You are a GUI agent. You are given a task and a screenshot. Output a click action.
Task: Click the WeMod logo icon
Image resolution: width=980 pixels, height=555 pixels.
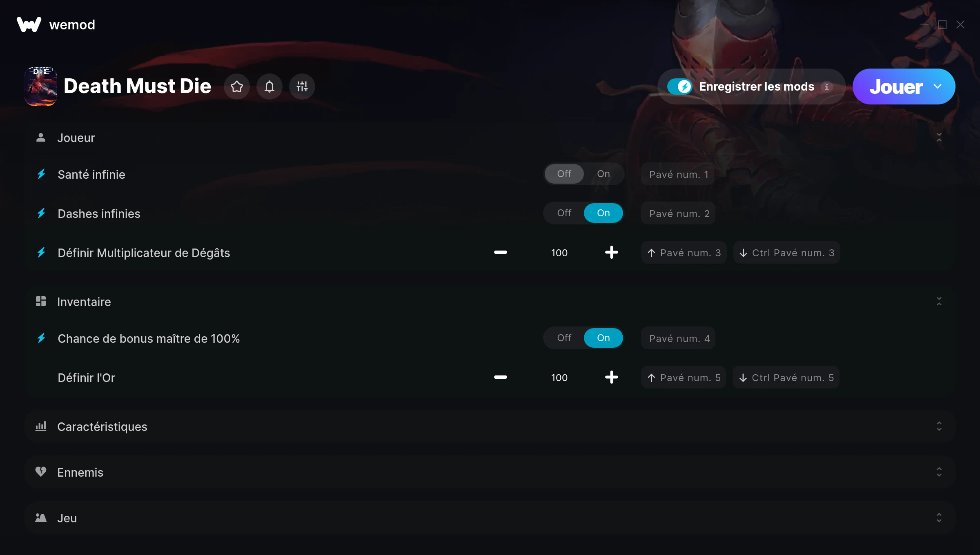coord(29,24)
